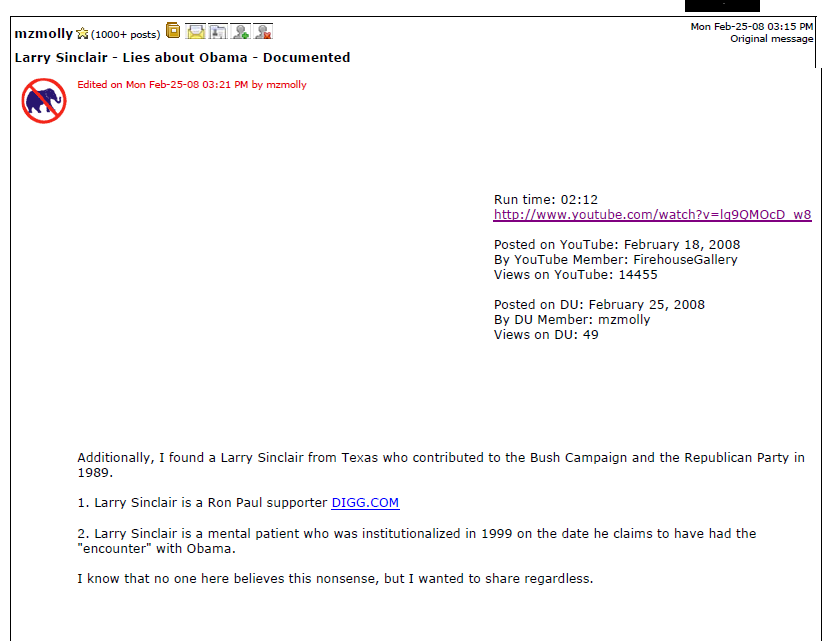Send mzmolly a private message via envelope icon
828x641 pixels.
click(195, 32)
